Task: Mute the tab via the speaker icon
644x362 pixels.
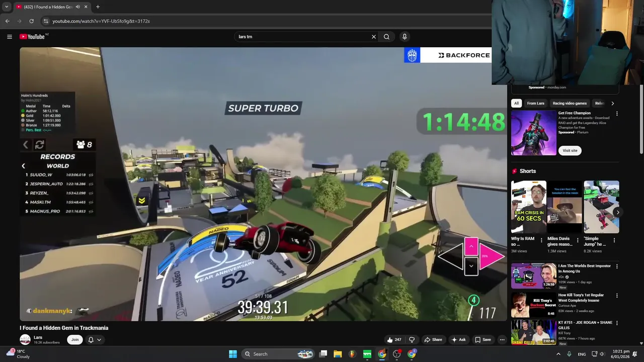Action: [x=77, y=7]
